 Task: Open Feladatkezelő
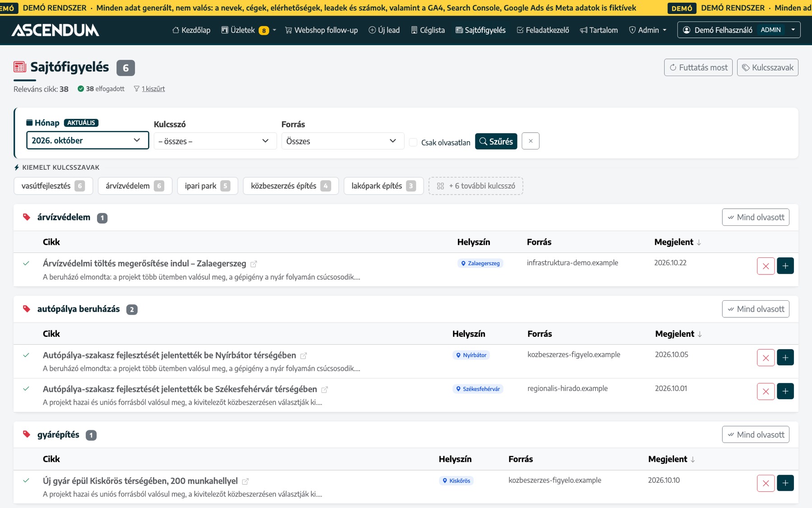[543, 30]
